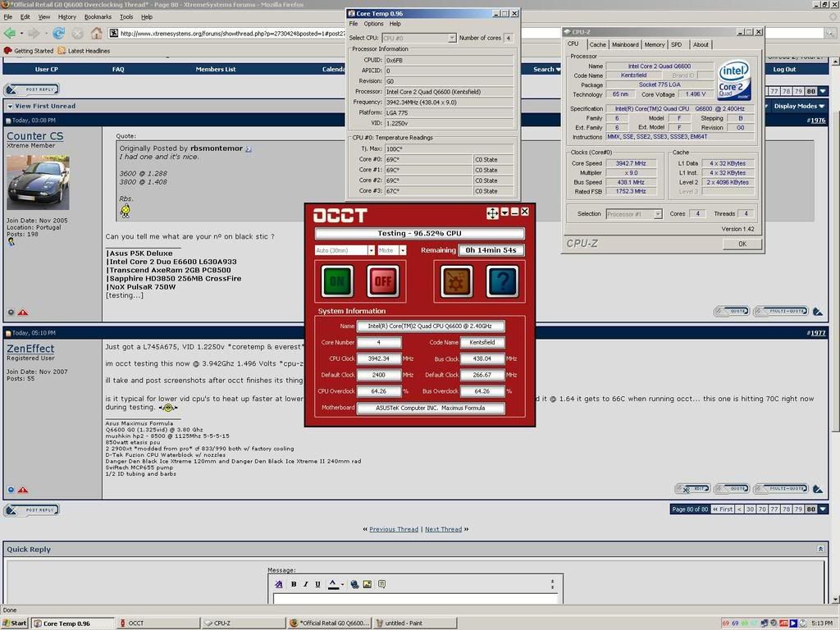
Task: Open Firefox Bookmarks menu
Action: [98, 16]
